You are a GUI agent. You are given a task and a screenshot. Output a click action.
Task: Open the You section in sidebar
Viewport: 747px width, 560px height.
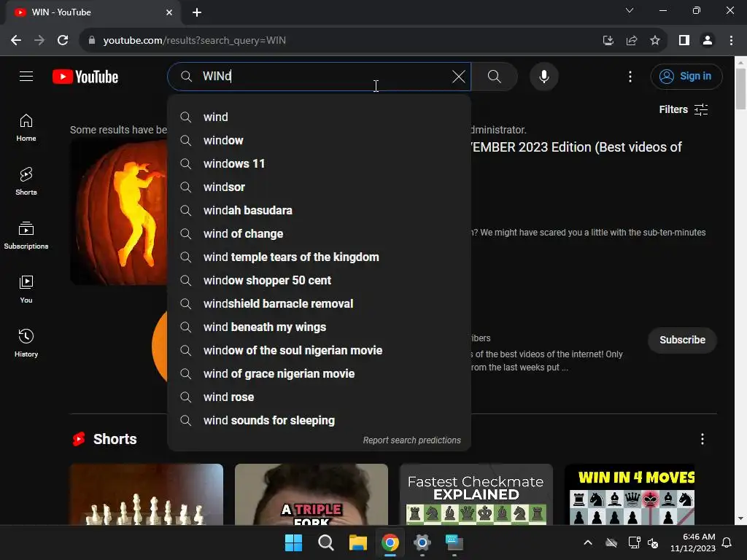26,289
